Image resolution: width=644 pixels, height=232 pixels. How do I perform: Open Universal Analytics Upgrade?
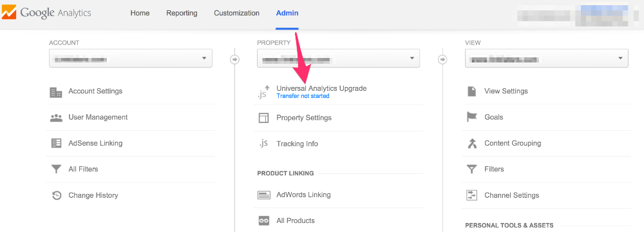tap(321, 88)
